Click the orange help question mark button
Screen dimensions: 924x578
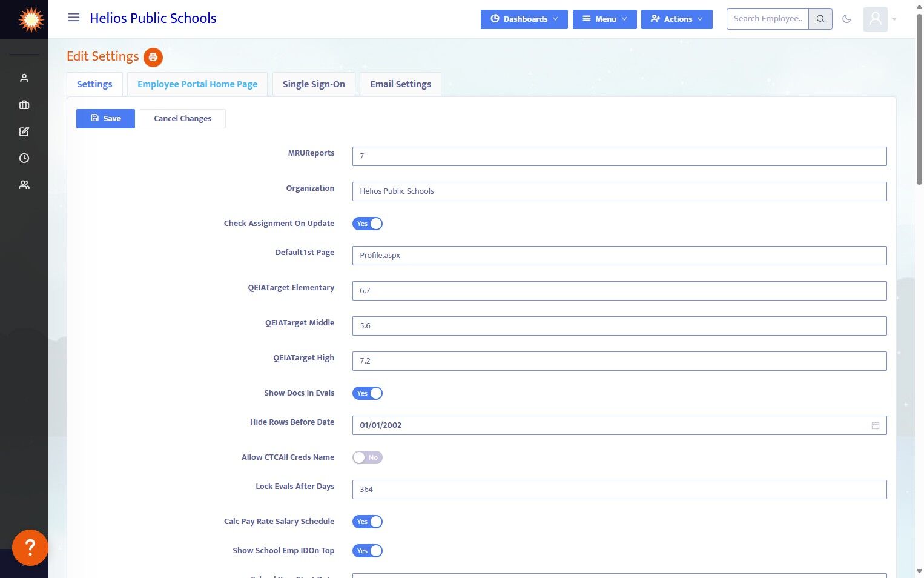30,547
